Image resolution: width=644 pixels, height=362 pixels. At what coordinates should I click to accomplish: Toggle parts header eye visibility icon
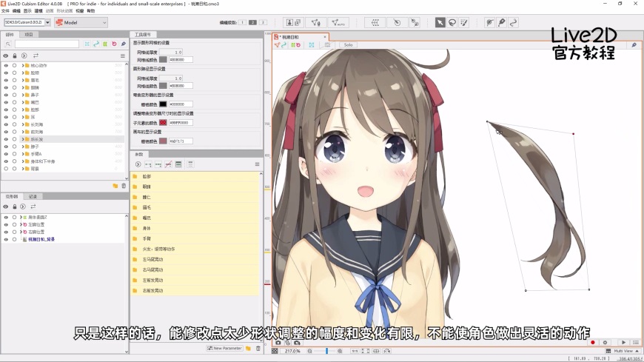6,56
